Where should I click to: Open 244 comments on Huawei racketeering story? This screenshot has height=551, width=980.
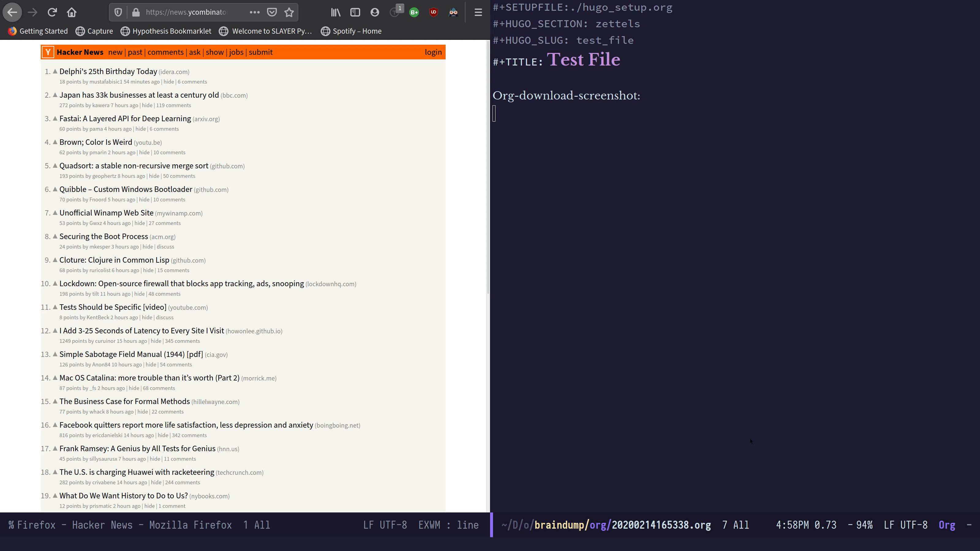tap(183, 482)
